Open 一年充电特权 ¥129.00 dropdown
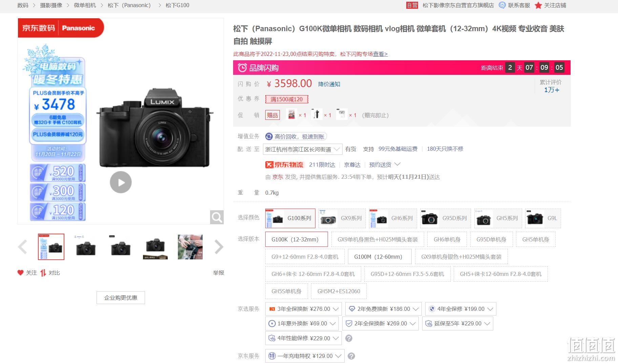This screenshot has height=364, width=618. click(x=305, y=356)
